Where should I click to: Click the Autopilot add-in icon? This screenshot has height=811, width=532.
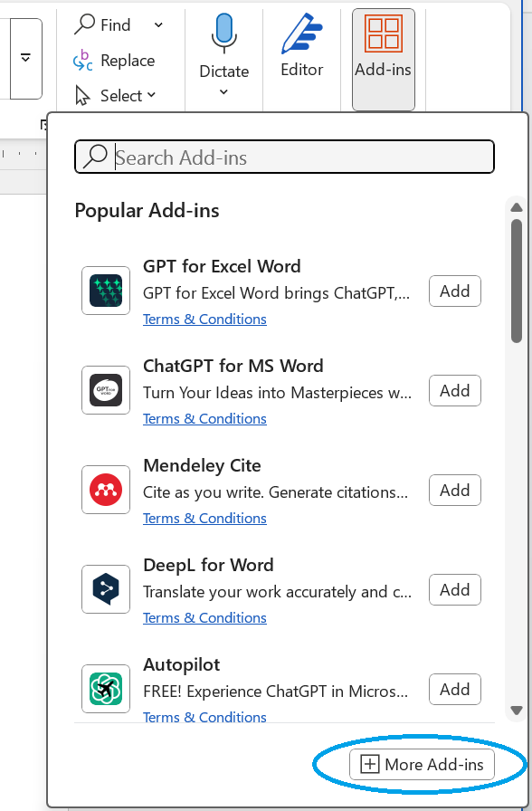click(105, 689)
